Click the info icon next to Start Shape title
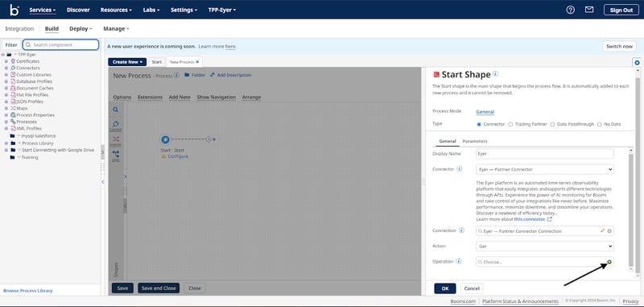Viewport: 644px width, 307px height. pos(495,74)
